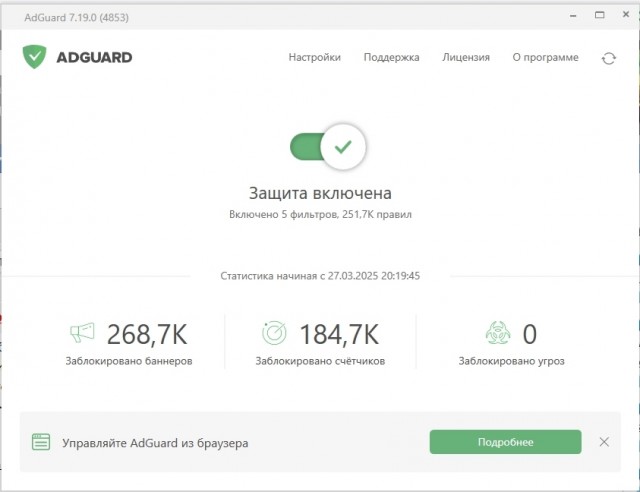Click the Заблокировано счётчиков label
640x492 pixels.
320,361
